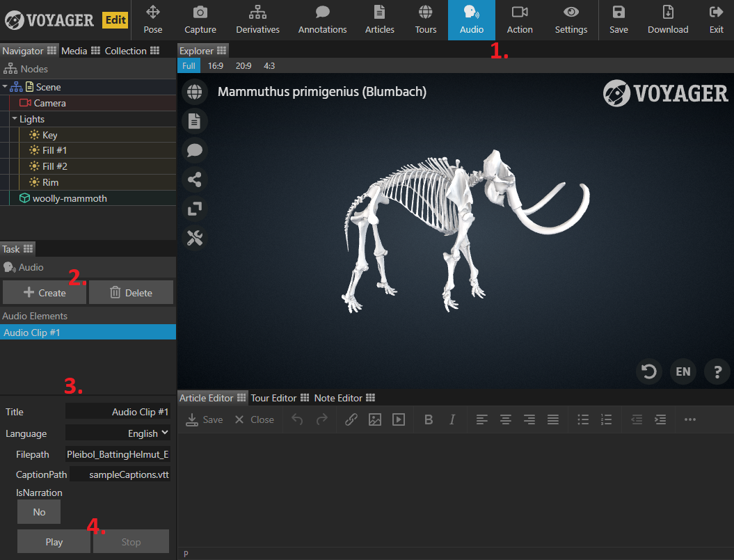
Task: Switch to the Tour Editor tab
Action: 273,398
